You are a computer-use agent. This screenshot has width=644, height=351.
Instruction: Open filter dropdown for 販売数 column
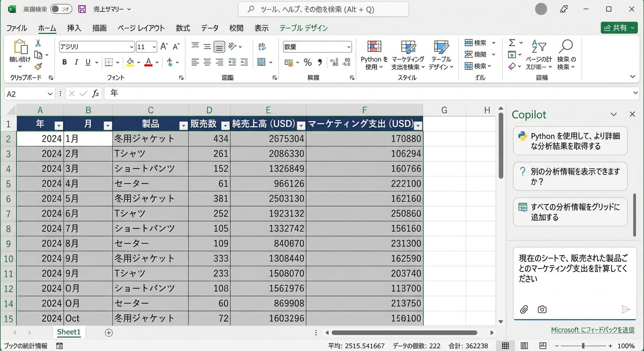pyautogui.click(x=225, y=125)
